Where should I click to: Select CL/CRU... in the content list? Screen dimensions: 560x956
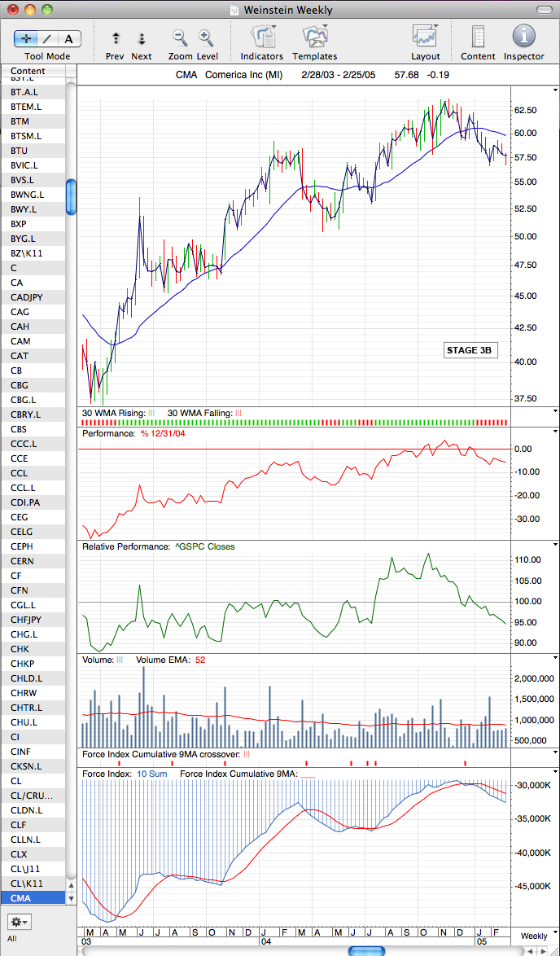[33, 795]
